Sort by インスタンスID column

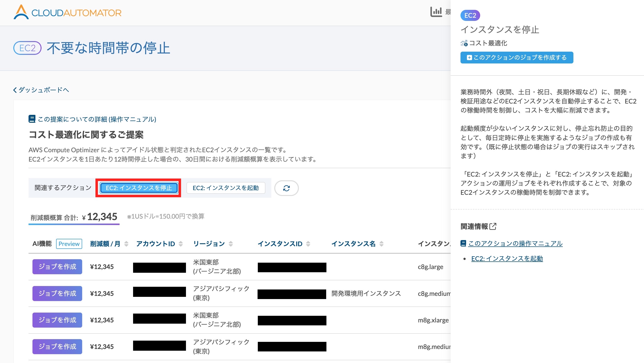tap(284, 244)
